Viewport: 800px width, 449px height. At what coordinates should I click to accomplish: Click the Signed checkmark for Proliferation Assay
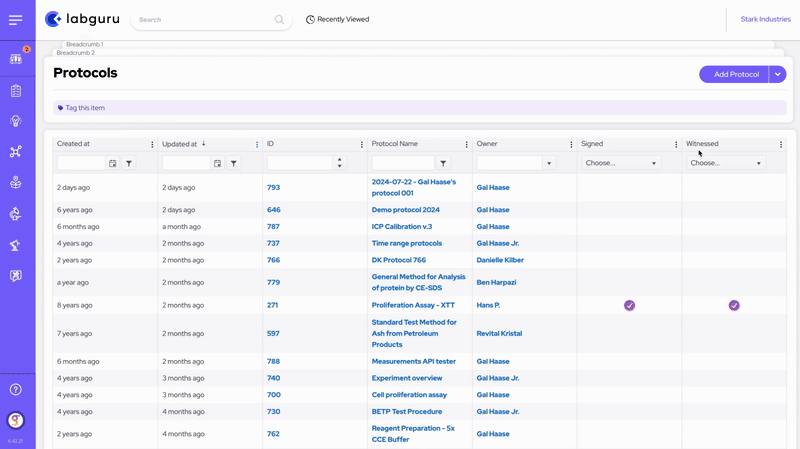pos(630,305)
